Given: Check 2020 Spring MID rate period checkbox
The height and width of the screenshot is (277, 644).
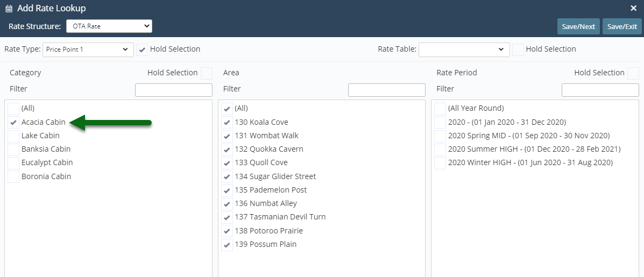Looking at the screenshot, I should pyautogui.click(x=440, y=136).
